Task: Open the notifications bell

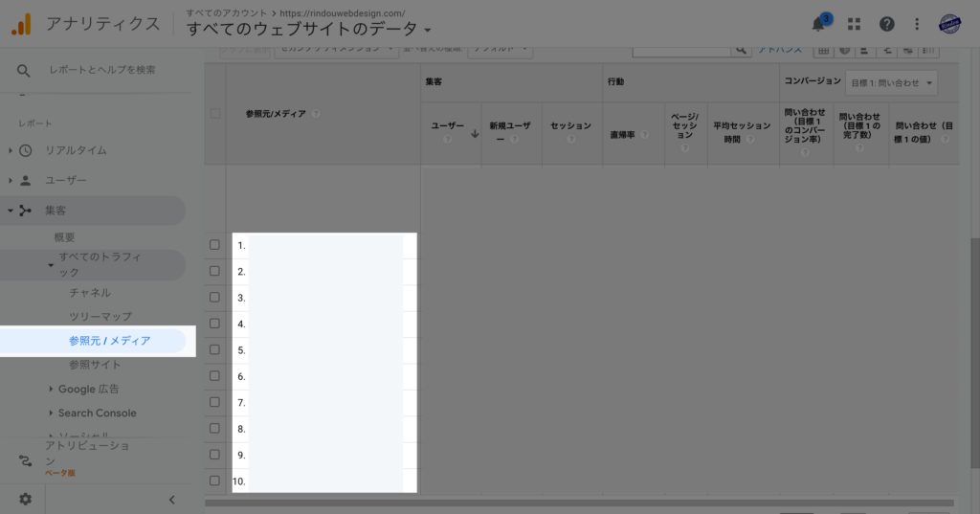Action: pyautogui.click(x=818, y=24)
